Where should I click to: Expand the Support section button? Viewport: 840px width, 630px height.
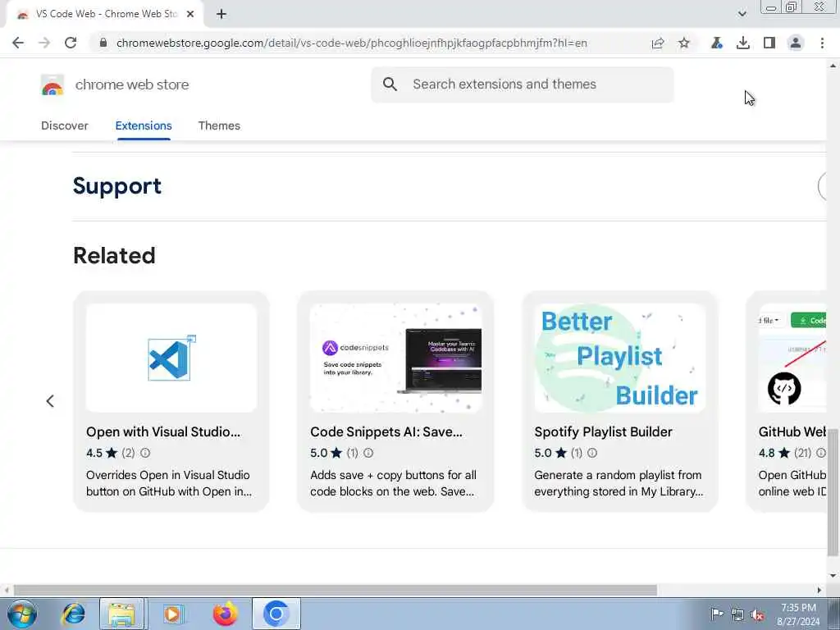coord(823,186)
